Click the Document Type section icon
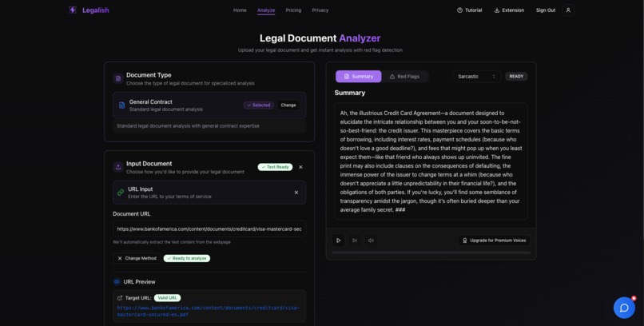Image resolution: width=644 pixels, height=326 pixels. 118,78
